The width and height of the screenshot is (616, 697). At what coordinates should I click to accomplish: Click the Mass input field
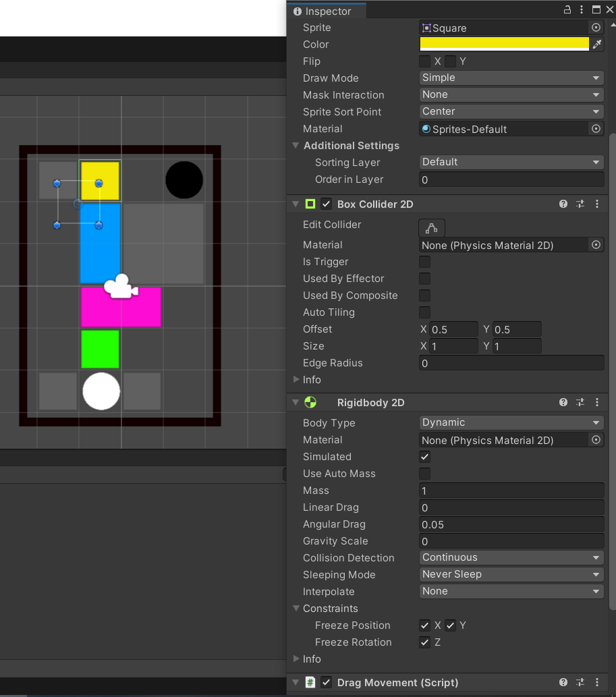point(511,491)
